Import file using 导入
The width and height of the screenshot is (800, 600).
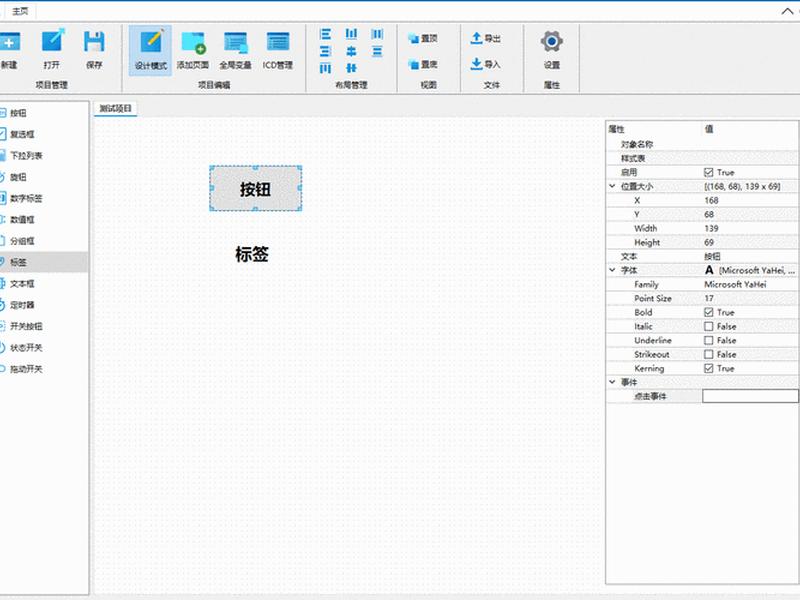tap(485, 64)
